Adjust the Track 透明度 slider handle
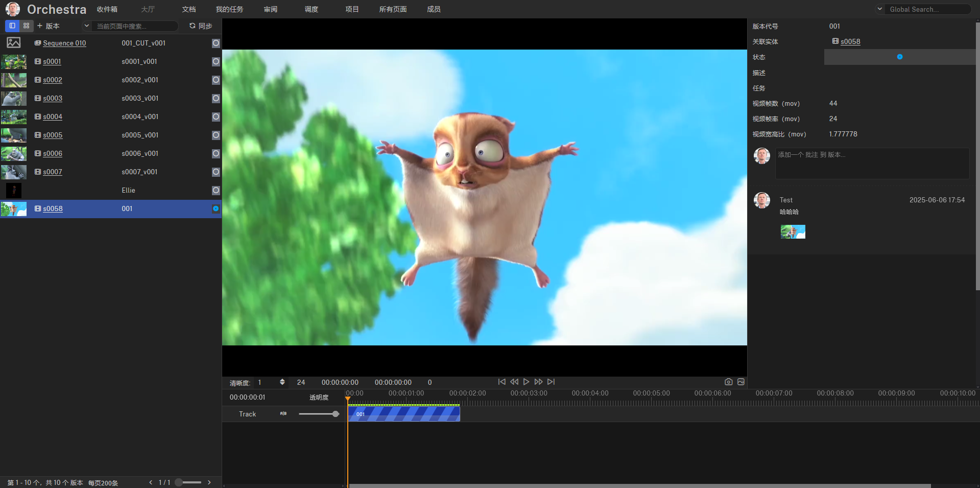Screen dimensions: 980x488 click(x=336, y=414)
